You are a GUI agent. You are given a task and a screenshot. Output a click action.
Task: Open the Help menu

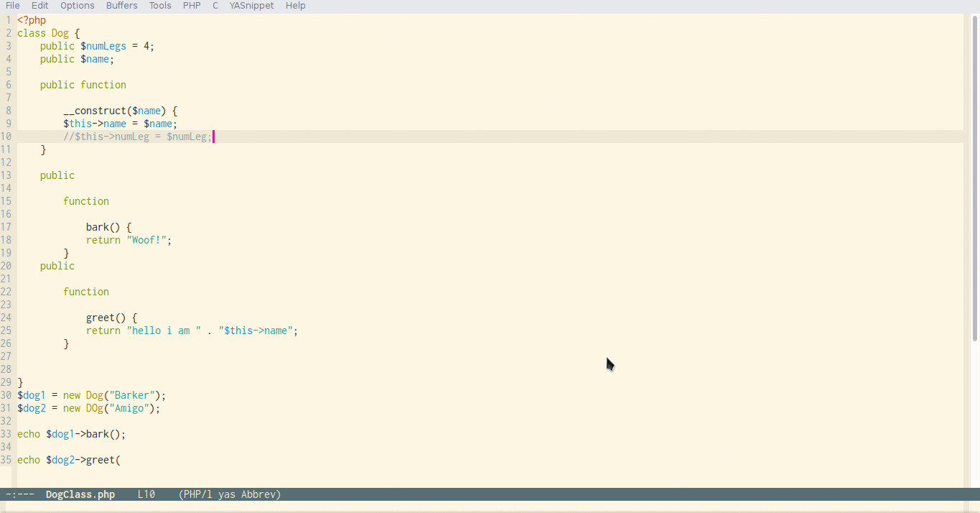pos(296,6)
